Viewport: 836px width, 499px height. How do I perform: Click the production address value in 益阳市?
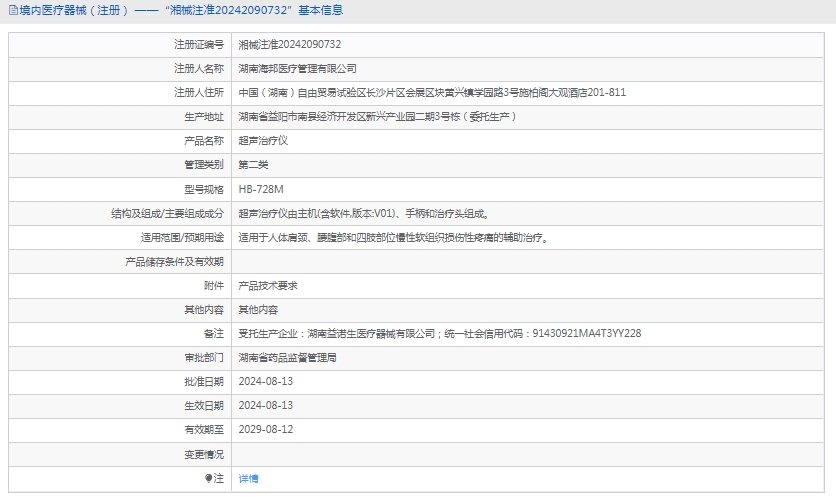tap(377, 117)
